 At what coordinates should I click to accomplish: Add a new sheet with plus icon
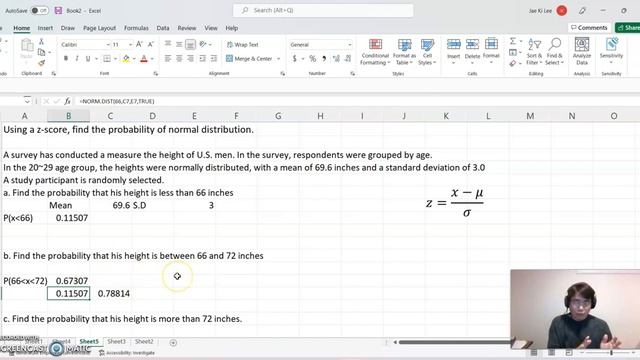click(x=173, y=342)
